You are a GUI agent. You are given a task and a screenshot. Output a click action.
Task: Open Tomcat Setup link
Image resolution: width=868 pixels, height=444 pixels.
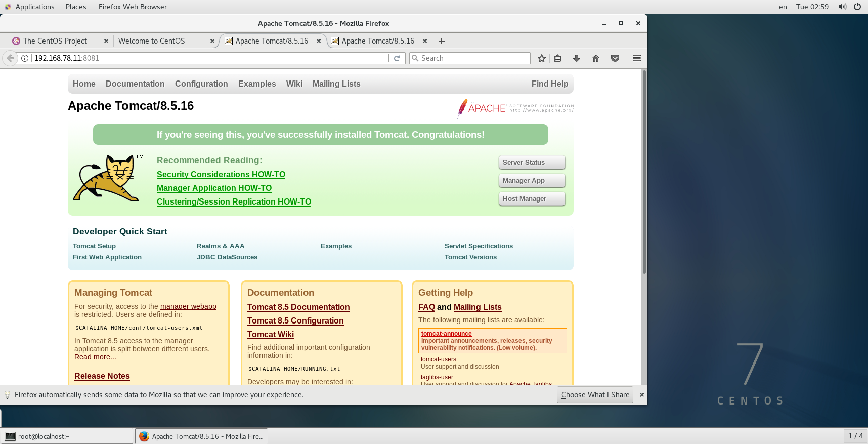coord(94,246)
